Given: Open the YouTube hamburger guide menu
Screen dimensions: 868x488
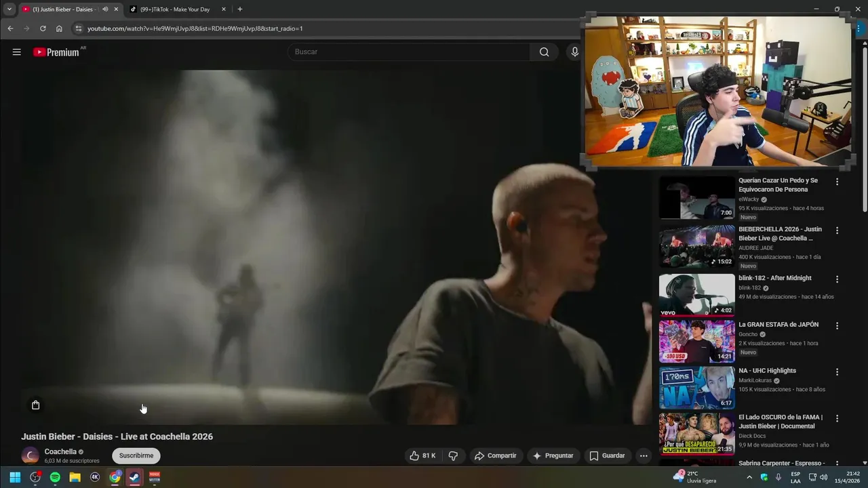Looking at the screenshot, I should click(17, 52).
